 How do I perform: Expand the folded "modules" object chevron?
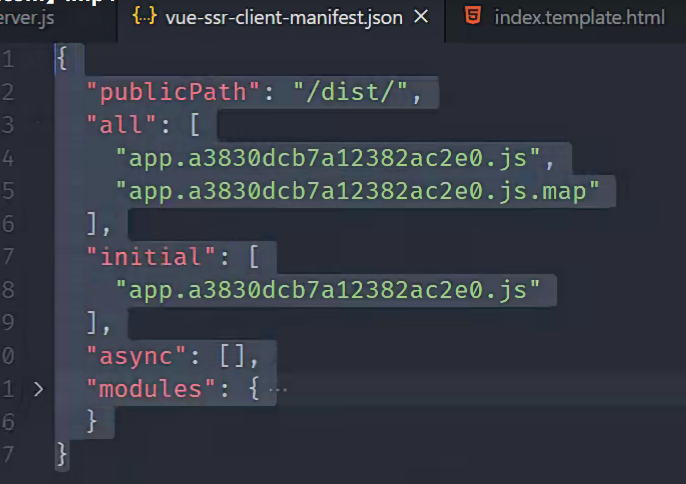click(x=38, y=388)
